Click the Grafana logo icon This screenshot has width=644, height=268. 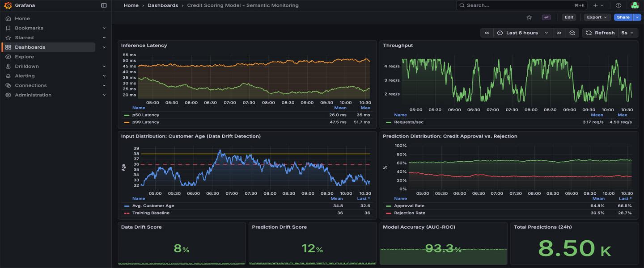click(8, 5)
